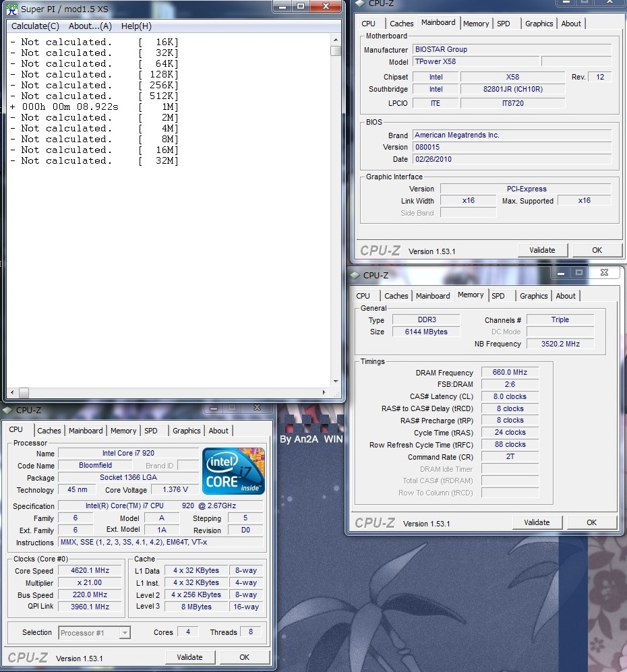Click the Super PI title bar icon
This screenshot has height=672, width=627.
[x=12, y=9]
